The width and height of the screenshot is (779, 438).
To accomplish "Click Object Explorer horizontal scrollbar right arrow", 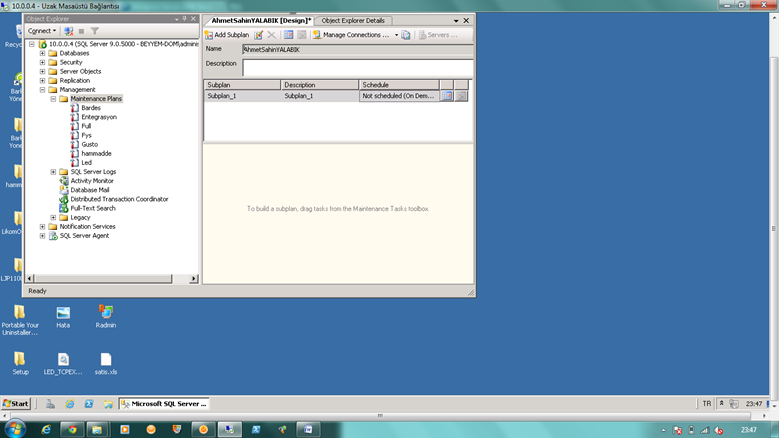I will [194, 279].
